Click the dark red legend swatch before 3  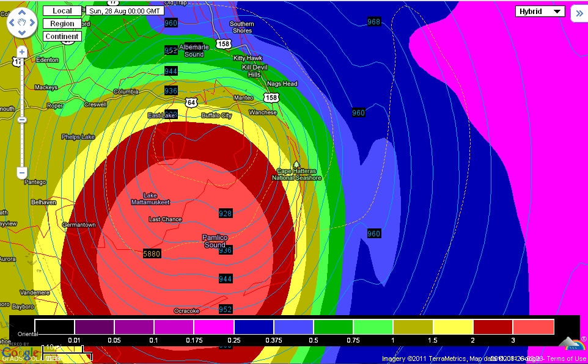tap(493, 327)
